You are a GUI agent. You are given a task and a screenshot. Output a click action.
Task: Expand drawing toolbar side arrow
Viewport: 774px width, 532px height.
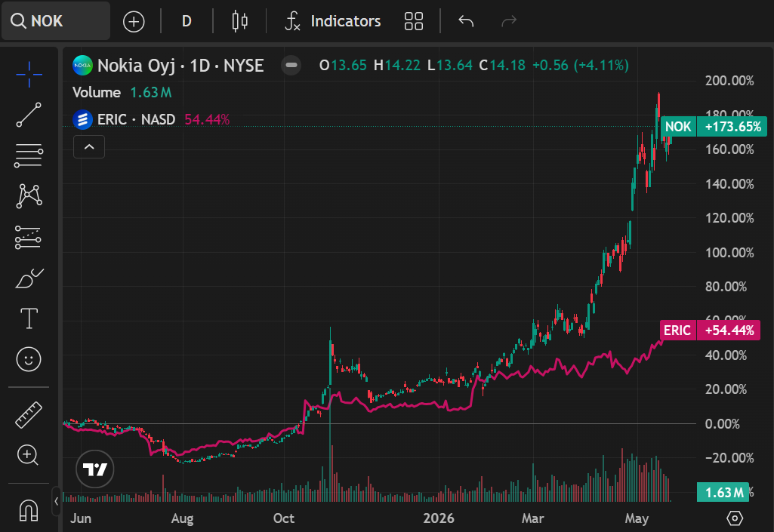(57, 501)
